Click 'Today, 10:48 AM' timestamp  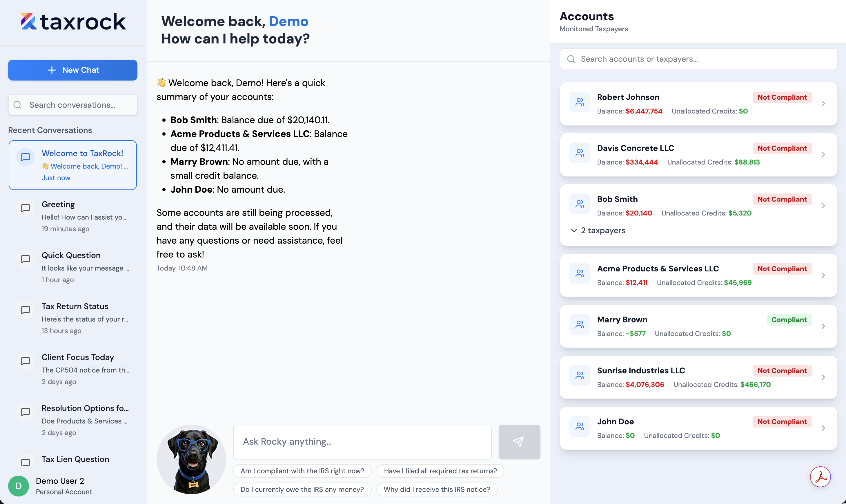coord(182,268)
